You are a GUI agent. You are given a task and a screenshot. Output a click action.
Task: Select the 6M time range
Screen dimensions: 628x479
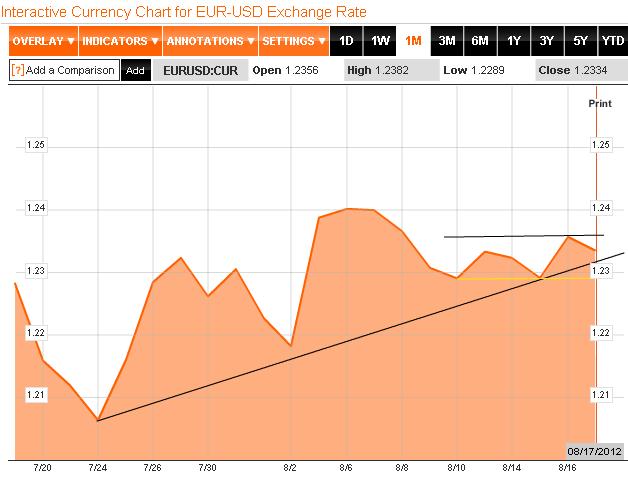[x=480, y=41]
